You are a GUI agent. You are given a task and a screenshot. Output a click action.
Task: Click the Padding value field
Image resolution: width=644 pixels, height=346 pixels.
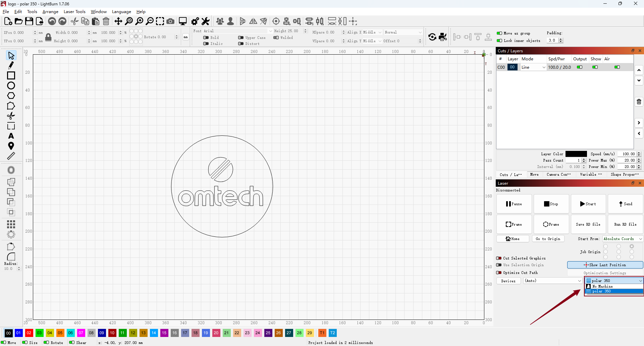[553, 40]
